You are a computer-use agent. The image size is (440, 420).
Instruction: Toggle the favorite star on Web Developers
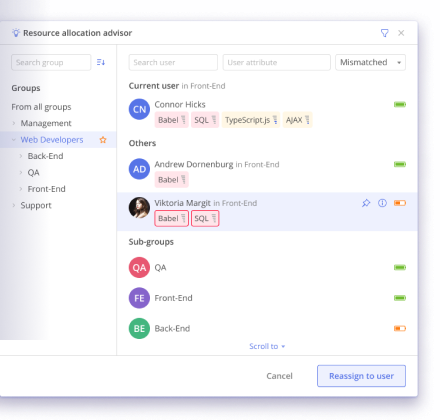(103, 140)
